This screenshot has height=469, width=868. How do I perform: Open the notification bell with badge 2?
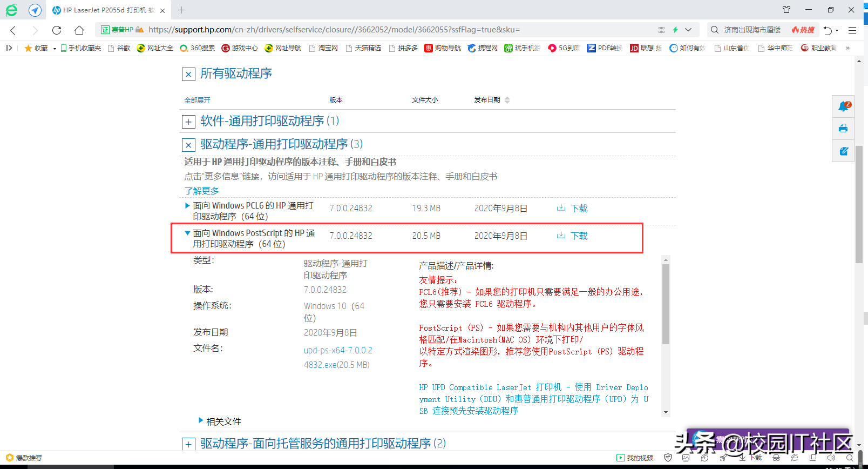click(x=843, y=106)
